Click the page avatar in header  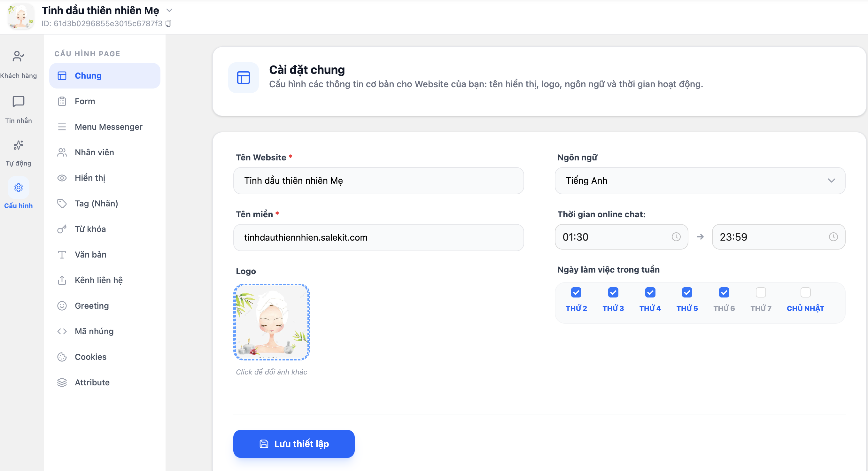pos(21,16)
